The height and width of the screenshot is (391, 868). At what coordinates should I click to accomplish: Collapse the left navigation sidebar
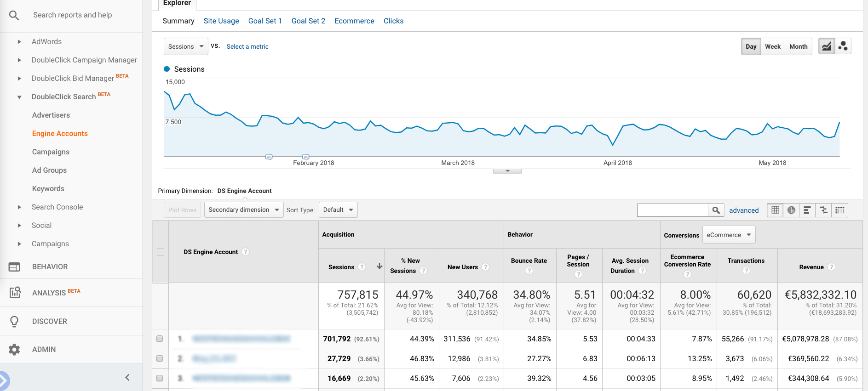[x=127, y=378]
